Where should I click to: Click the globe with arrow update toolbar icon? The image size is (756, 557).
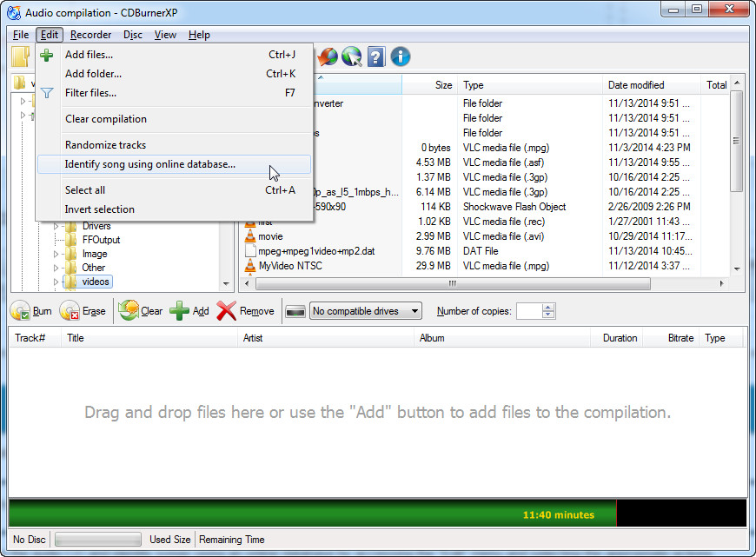(x=328, y=56)
